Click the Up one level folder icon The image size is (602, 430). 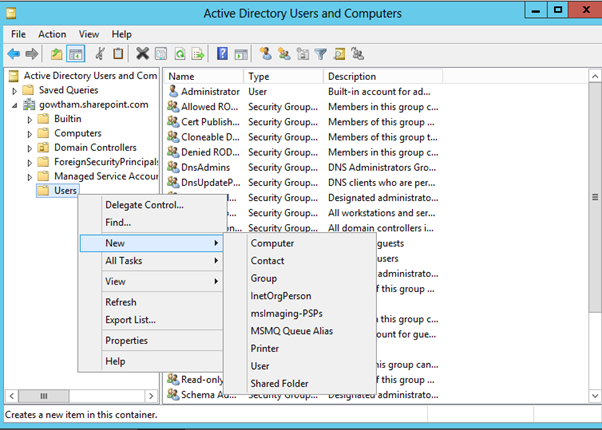point(58,54)
